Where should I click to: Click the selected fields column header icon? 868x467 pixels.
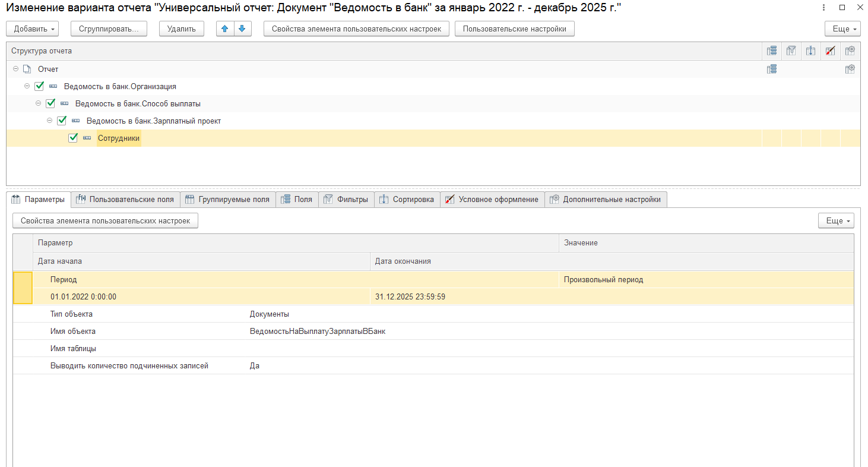click(x=771, y=51)
